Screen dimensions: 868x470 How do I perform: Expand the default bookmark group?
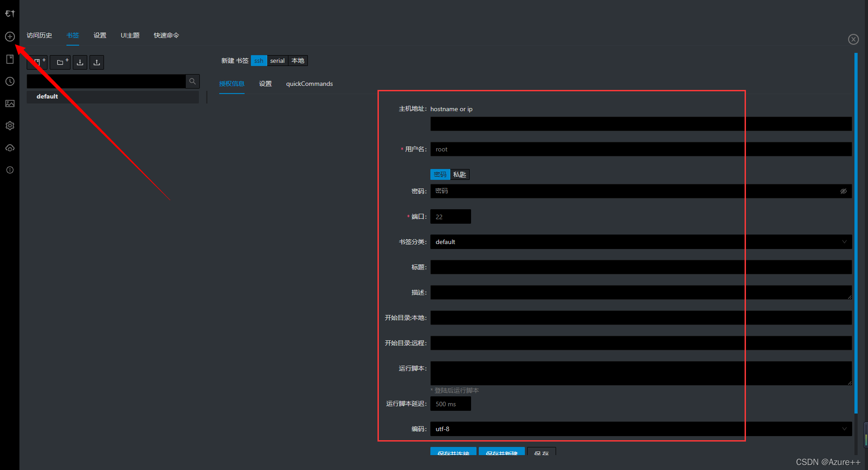click(x=47, y=96)
